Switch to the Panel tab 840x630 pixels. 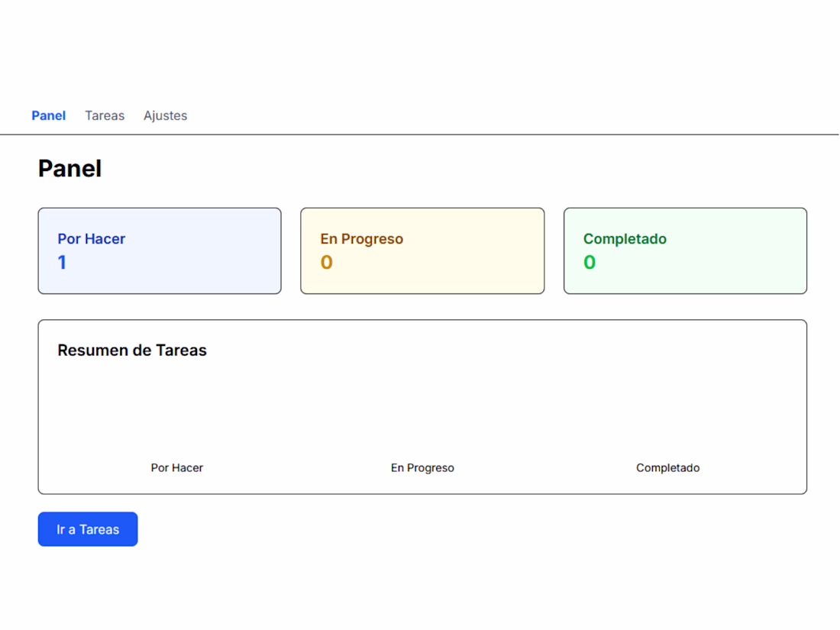(x=48, y=116)
